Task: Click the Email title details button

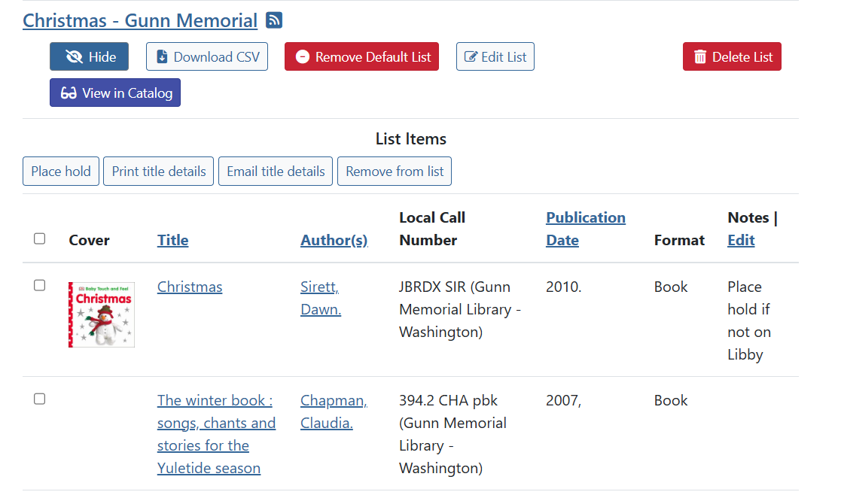Action: (x=275, y=171)
